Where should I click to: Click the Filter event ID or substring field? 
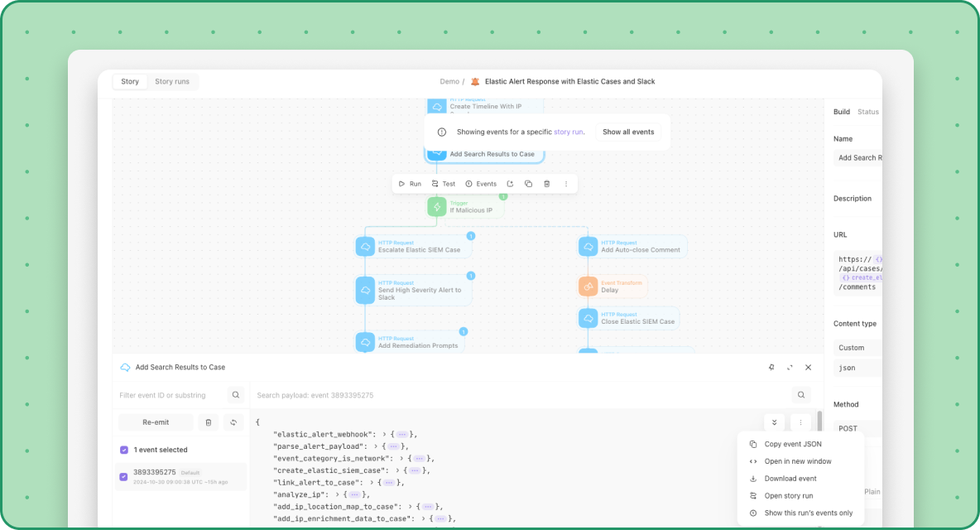[x=172, y=395]
